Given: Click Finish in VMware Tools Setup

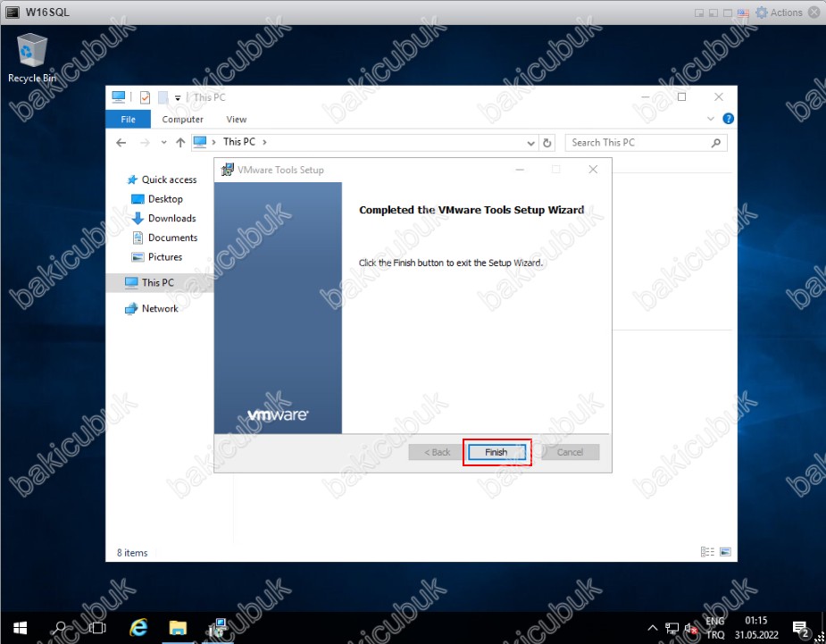Looking at the screenshot, I should tap(496, 452).
